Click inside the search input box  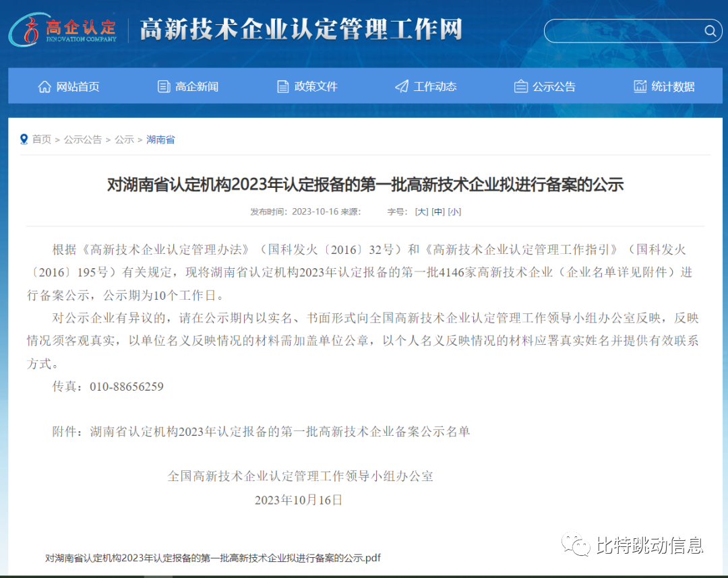[620, 31]
